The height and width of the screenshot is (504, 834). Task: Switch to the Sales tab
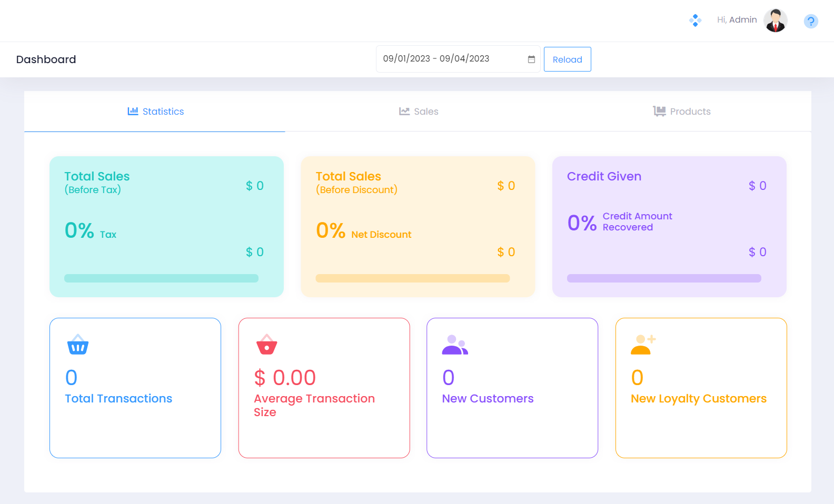click(x=418, y=112)
